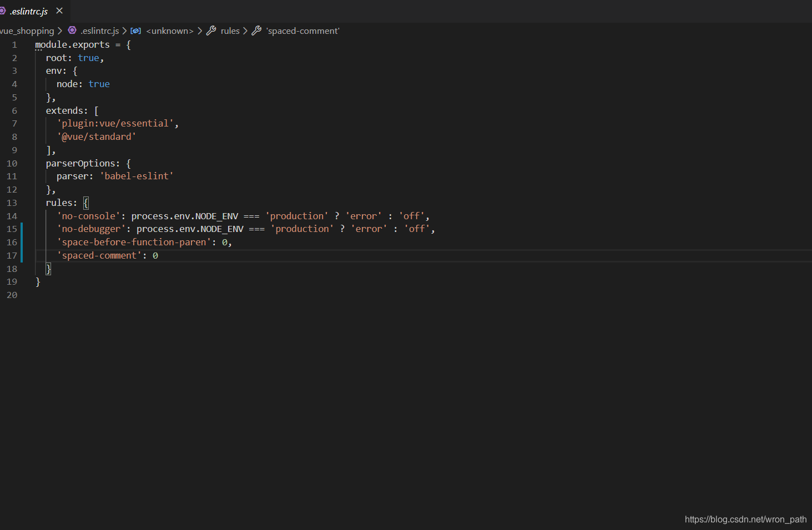Image resolution: width=812 pixels, height=530 pixels.
Task: Click 'no-debugger' rule key
Action: click(91, 229)
